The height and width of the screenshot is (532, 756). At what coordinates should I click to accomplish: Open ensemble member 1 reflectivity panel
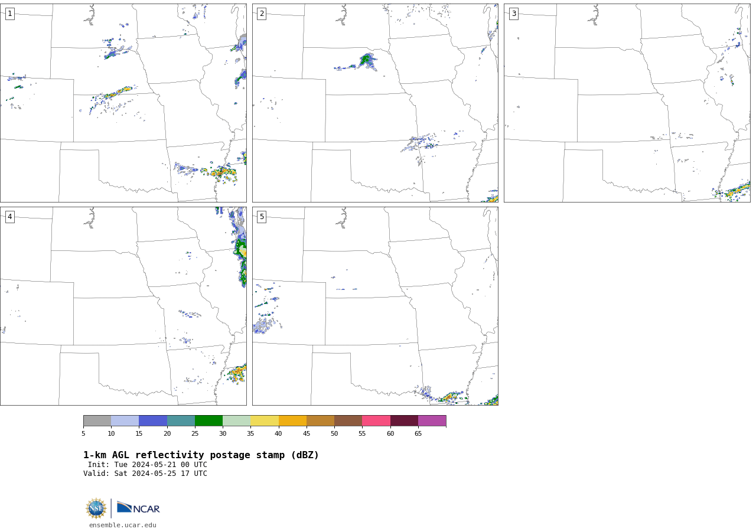pos(123,103)
